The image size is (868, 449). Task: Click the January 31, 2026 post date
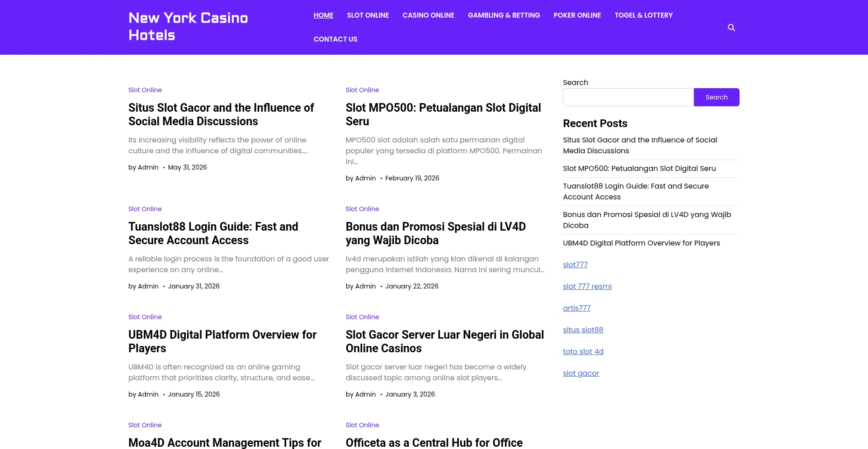[194, 286]
